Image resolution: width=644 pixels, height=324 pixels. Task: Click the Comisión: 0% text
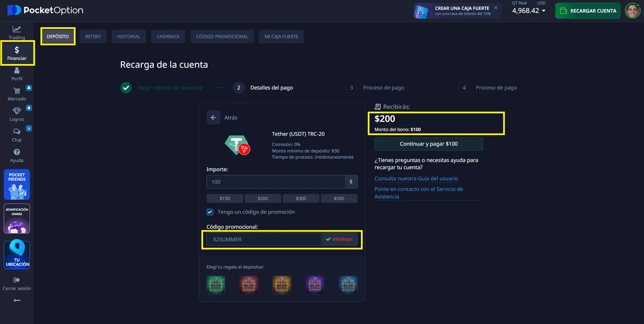click(x=286, y=144)
